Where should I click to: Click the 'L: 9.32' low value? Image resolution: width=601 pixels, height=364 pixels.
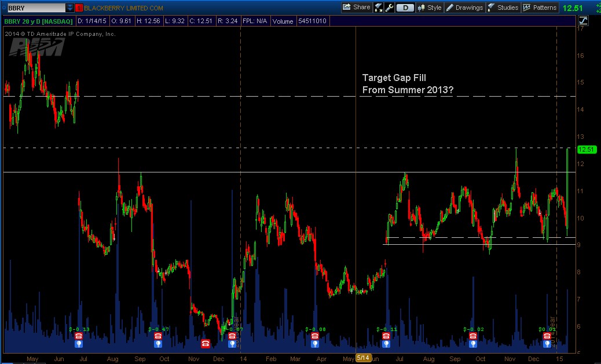[x=175, y=21]
